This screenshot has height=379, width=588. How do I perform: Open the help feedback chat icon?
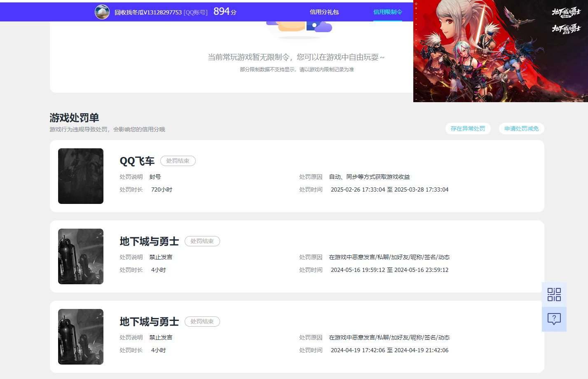[554, 319]
